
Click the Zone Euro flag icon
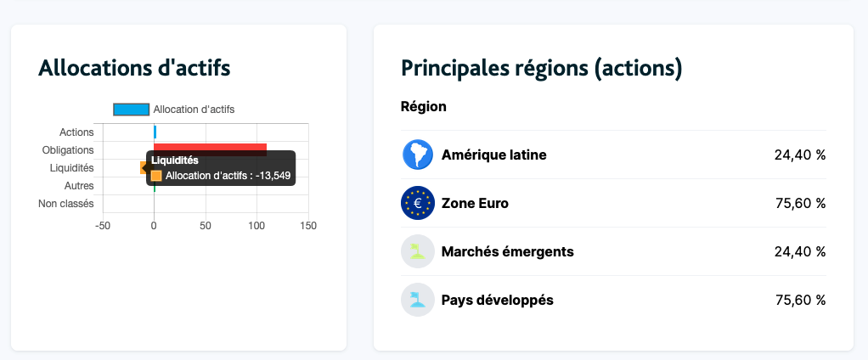pyautogui.click(x=417, y=203)
